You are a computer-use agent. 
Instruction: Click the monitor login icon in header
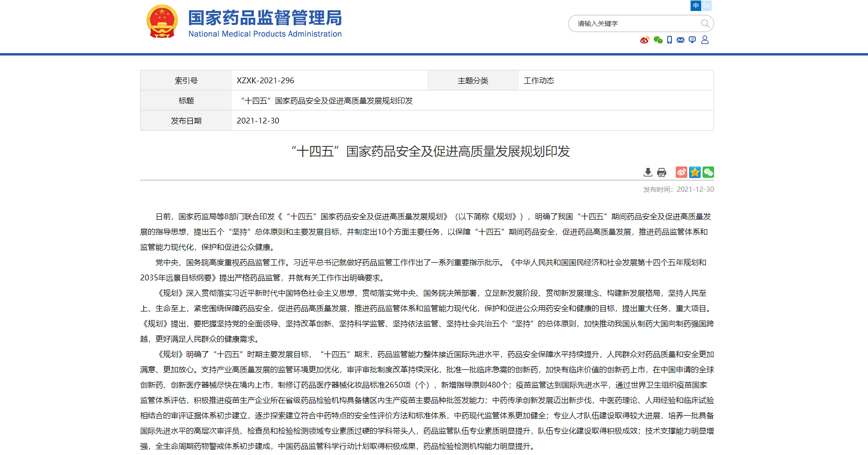click(692, 40)
